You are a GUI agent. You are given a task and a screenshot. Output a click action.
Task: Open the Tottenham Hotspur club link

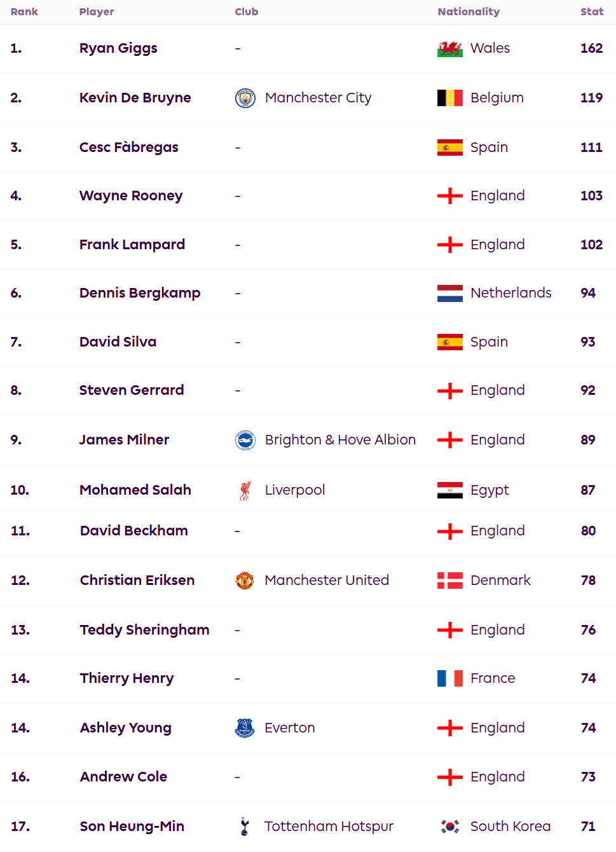329,827
